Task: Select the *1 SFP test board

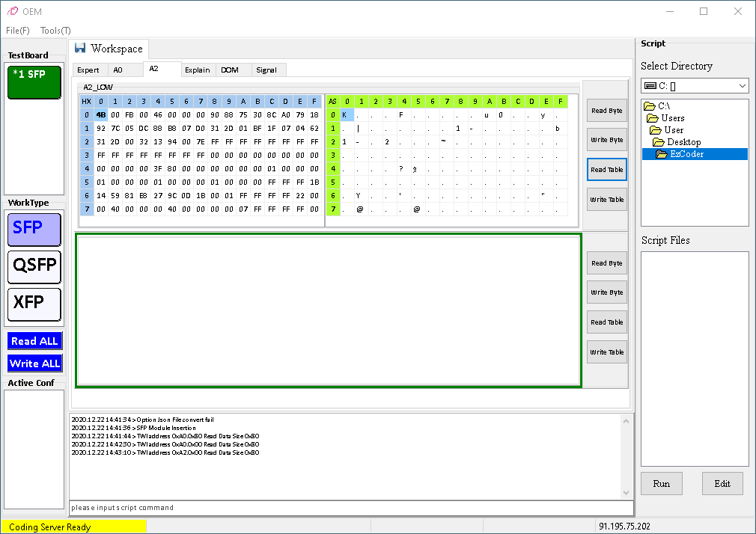Action: click(x=34, y=82)
